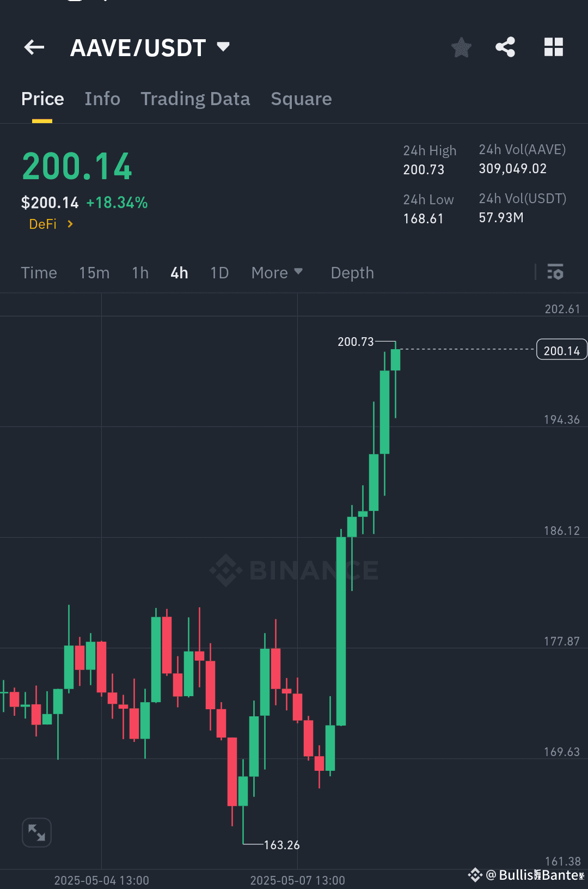Open chart settings with the gear-list icon
The height and width of the screenshot is (889, 588).
(555, 272)
